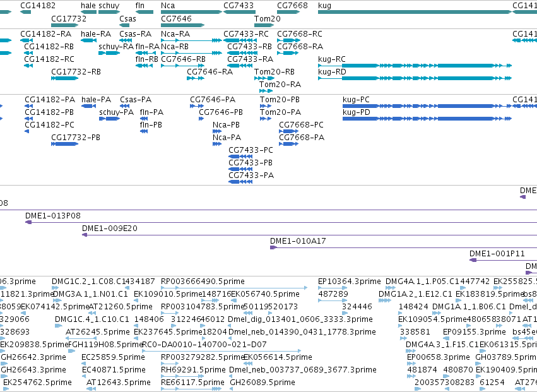Select the RP003666490.5prime alignment line
This screenshot has height=392, width=537.
(234, 288)
